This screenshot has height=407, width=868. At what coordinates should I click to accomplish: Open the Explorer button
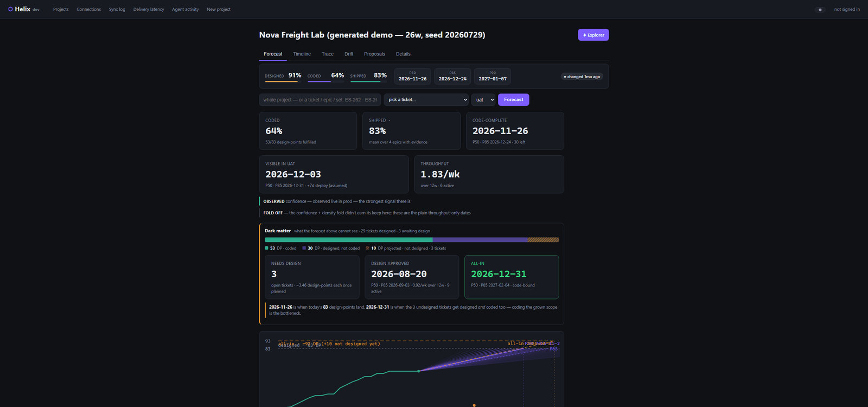593,35
